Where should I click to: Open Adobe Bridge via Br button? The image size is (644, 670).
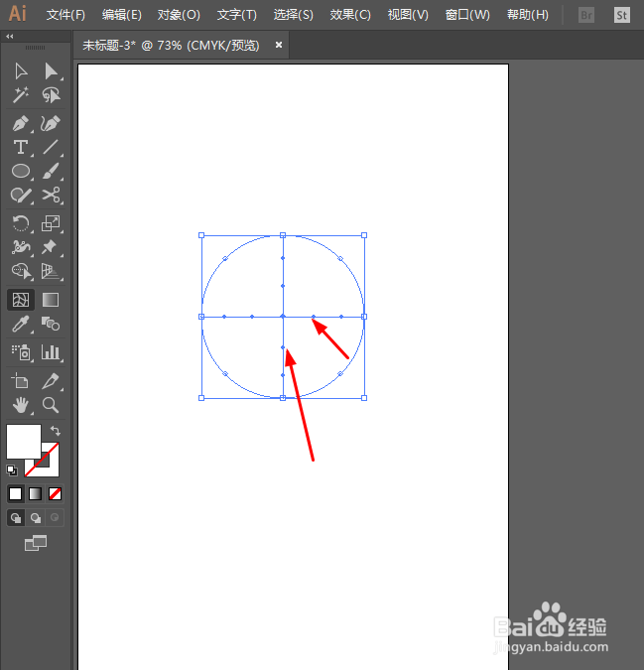pyautogui.click(x=586, y=15)
